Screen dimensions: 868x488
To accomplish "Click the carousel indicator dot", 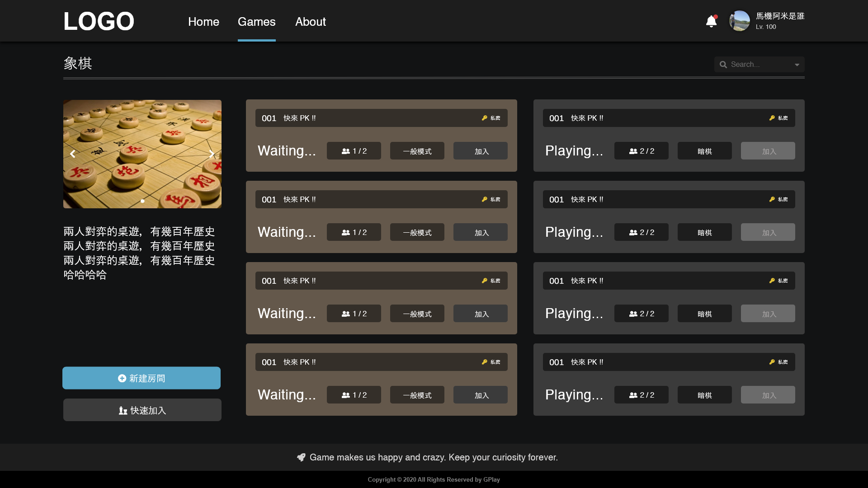I will click(142, 201).
